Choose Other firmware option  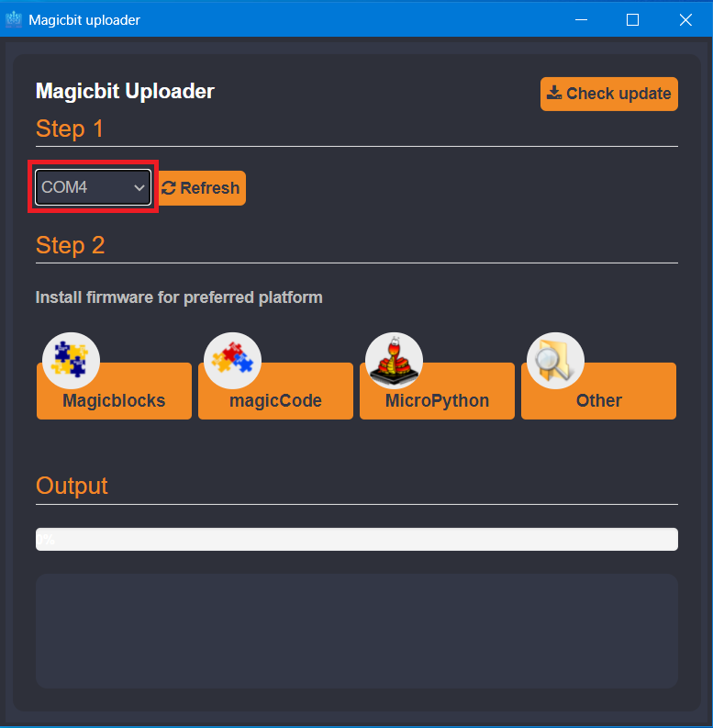click(x=599, y=391)
